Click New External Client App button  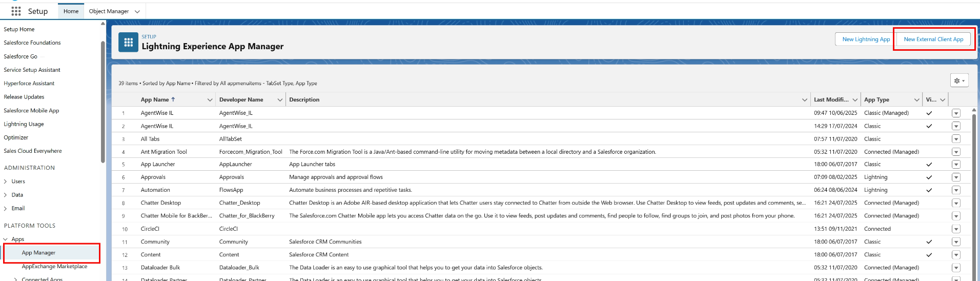click(933, 39)
